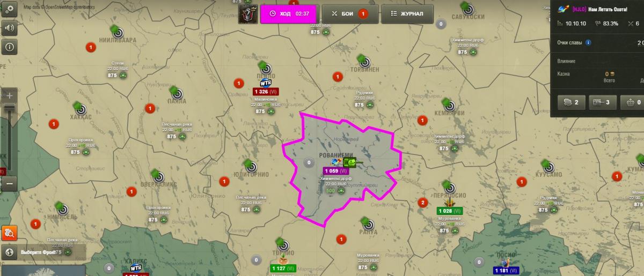Screen dimensions: 644x276
Task: Click the Очки славы info icon
Action: pyautogui.click(x=589, y=42)
